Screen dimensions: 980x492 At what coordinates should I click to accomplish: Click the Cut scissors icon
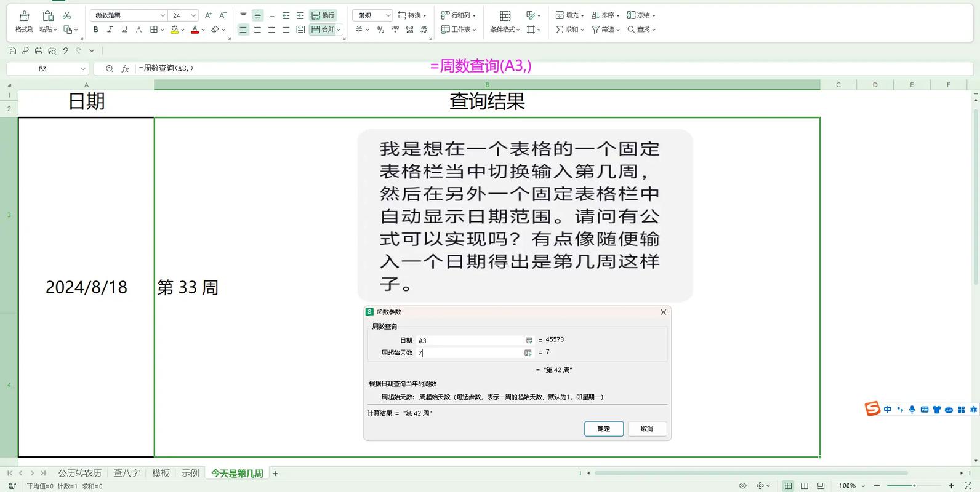point(67,15)
